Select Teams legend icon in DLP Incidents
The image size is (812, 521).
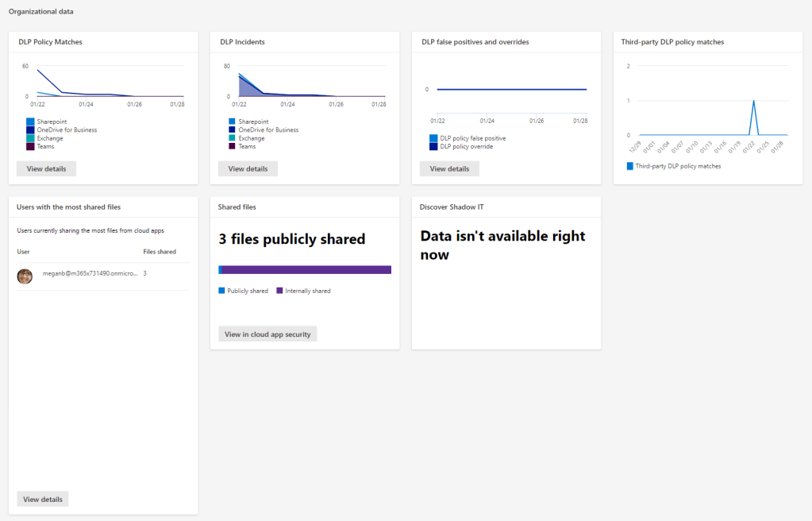pos(232,146)
